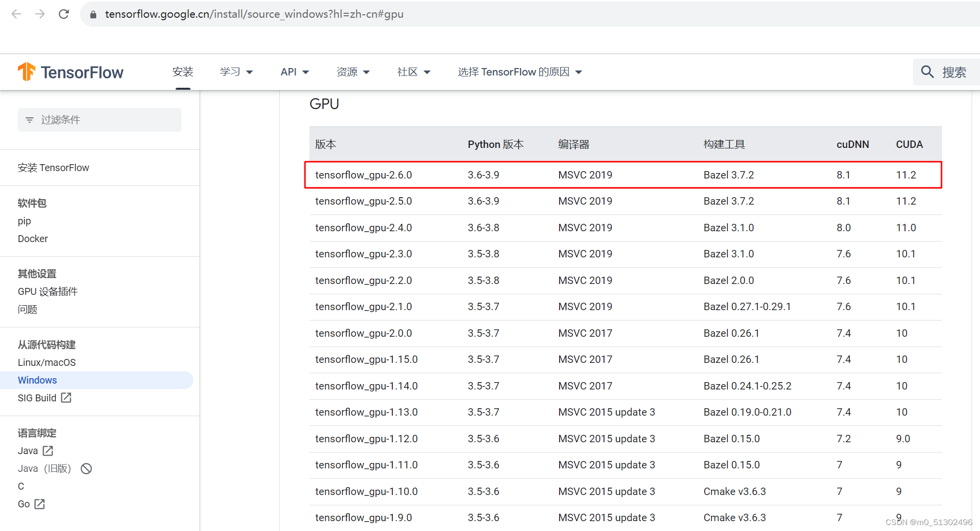Open the 安装 tab
Screen dimensions: 980x531
183,72
